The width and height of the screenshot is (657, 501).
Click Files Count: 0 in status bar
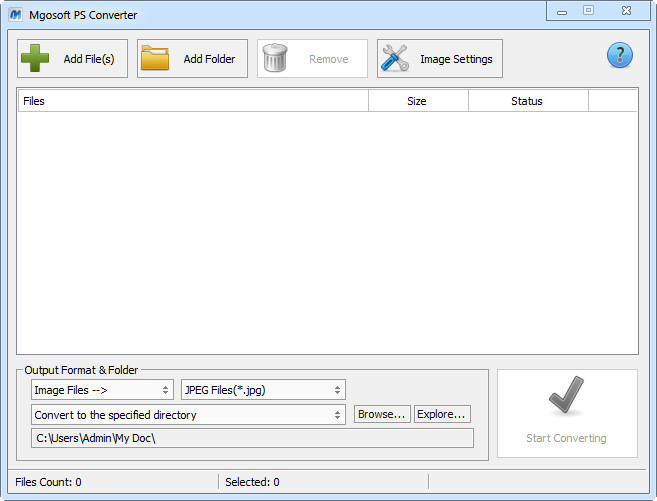pyautogui.click(x=48, y=482)
